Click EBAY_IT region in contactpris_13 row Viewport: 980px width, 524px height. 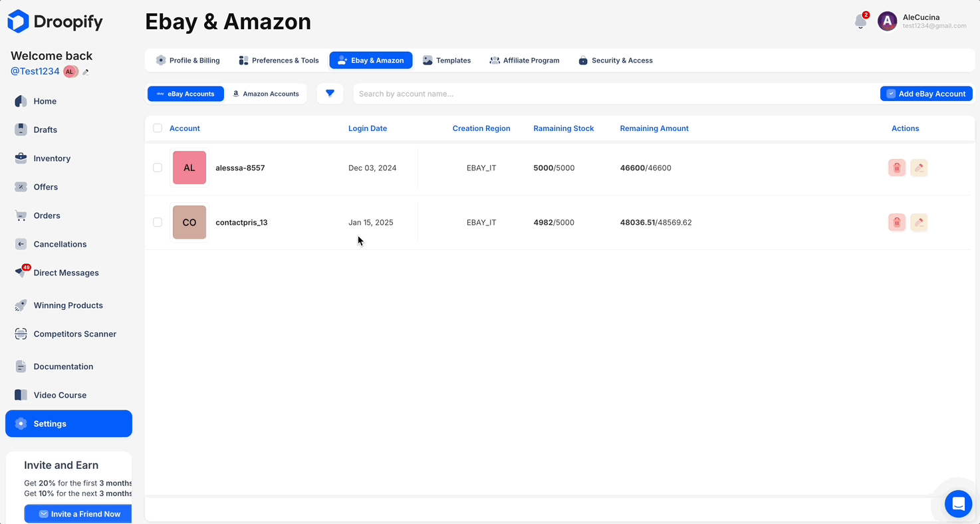[481, 222]
